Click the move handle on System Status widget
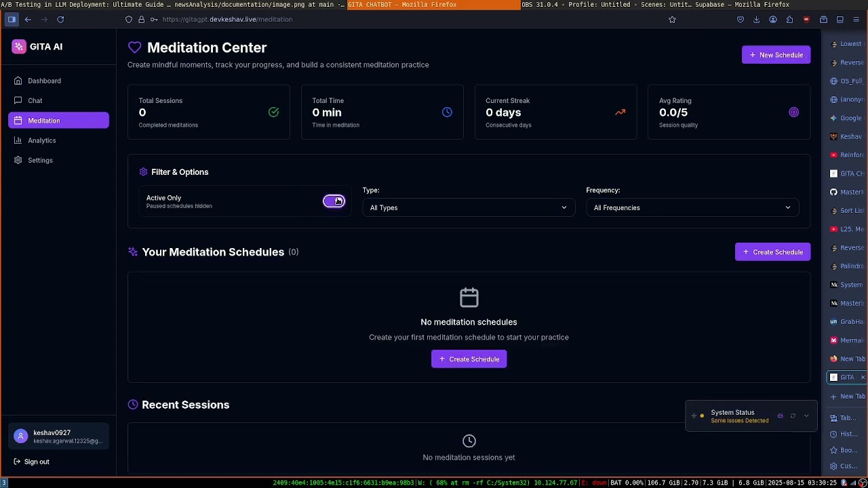 694,415
